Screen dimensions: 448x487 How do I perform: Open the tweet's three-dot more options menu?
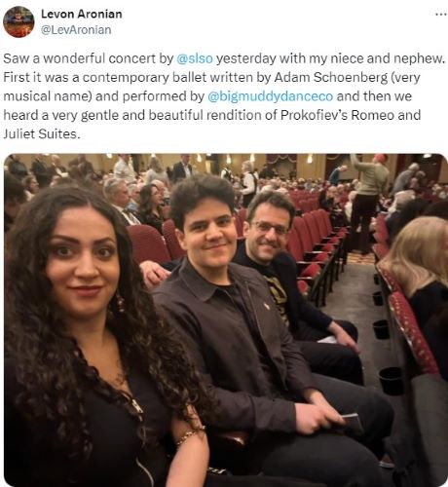tap(440, 15)
